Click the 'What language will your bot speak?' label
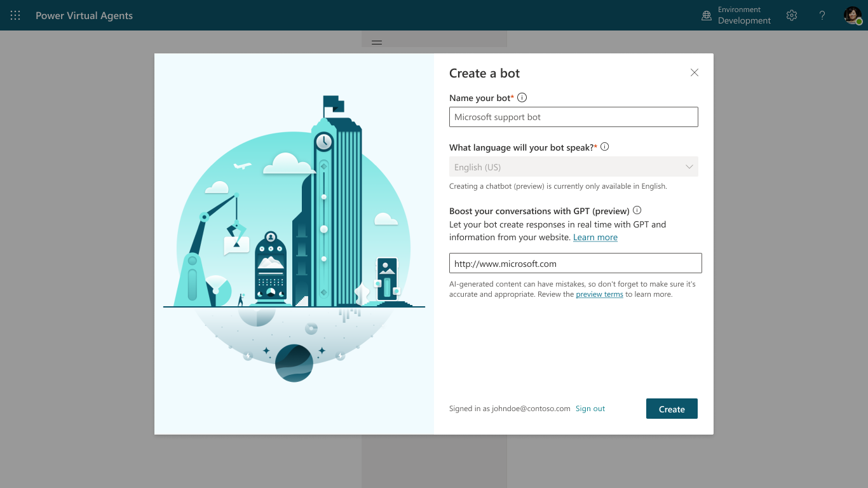This screenshot has width=868, height=488. [524, 147]
